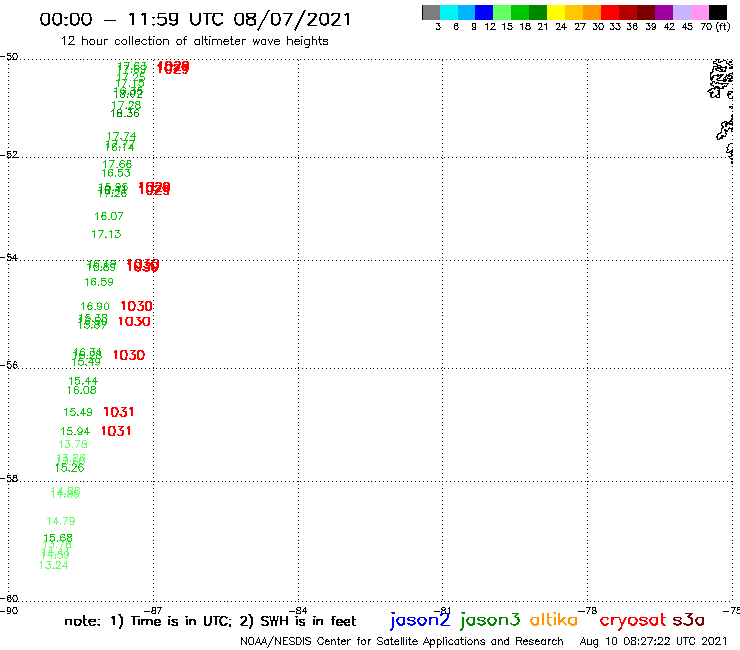Click the cyan legend swatch
Image resolution: width=740 pixels, height=650 pixels.
click(x=449, y=13)
